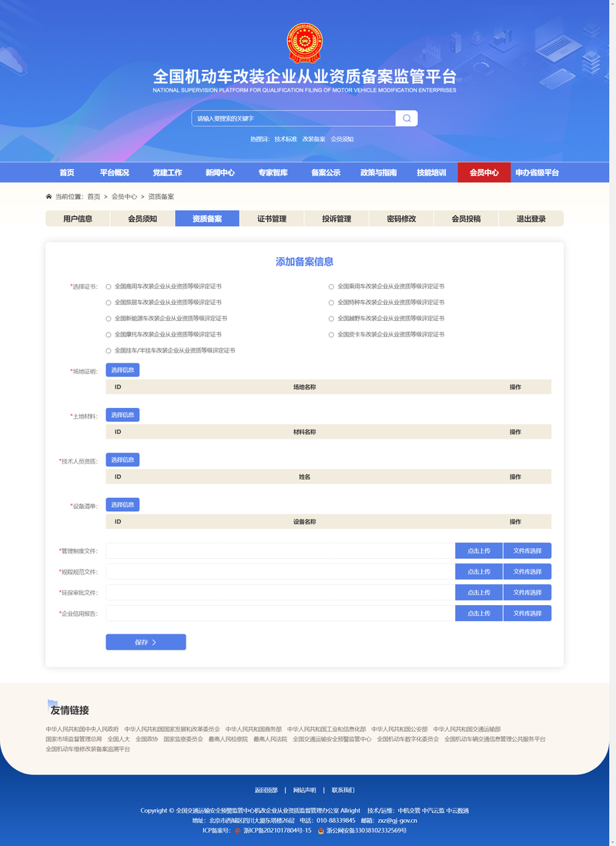Open 党建工作 in the main navigation
The image size is (616, 846).
click(167, 172)
